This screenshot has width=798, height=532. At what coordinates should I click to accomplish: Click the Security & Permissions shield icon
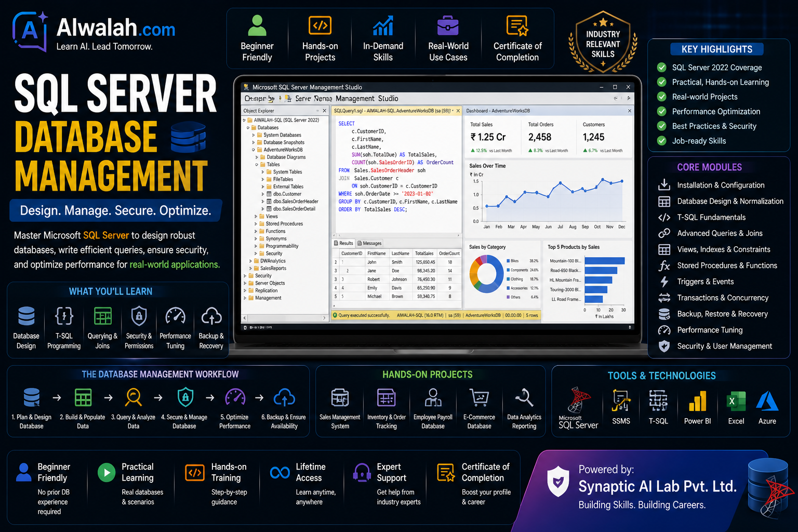tap(139, 315)
